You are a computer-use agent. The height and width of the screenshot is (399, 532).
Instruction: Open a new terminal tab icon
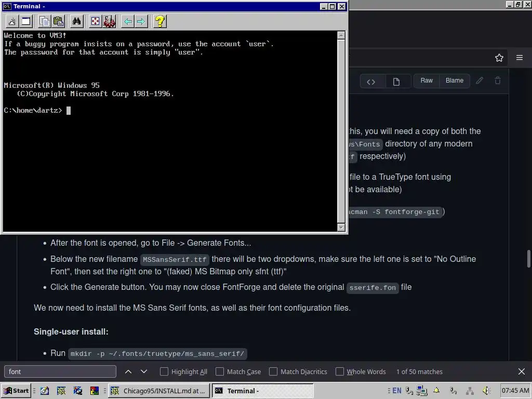[x=12, y=21]
